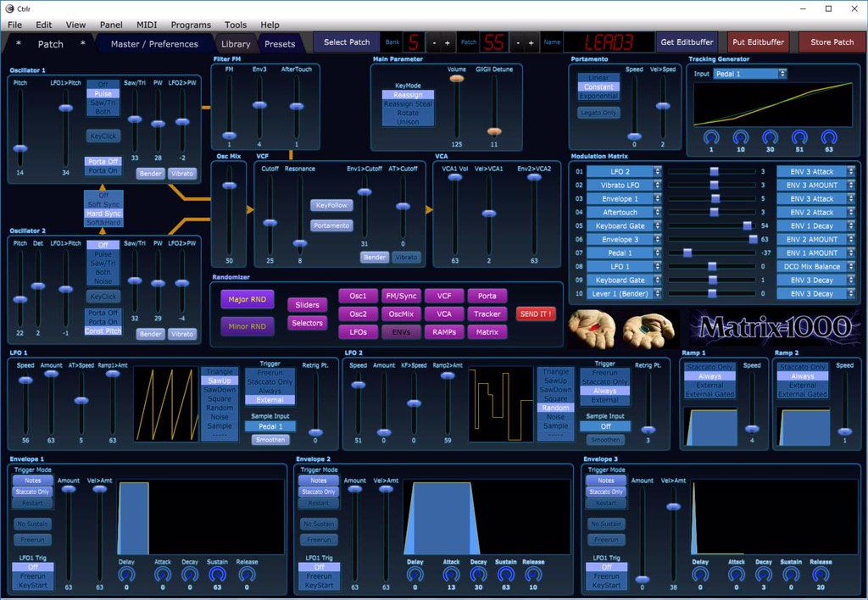Click Major RND in Randomizer
Viewport: 868px width, 600px height.
tap(248, 299)
